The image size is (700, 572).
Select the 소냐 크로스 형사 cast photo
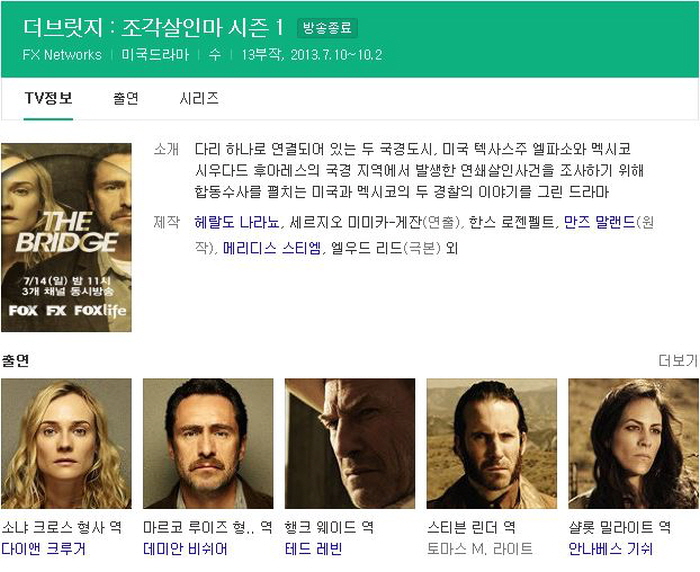tap(66, 443)
